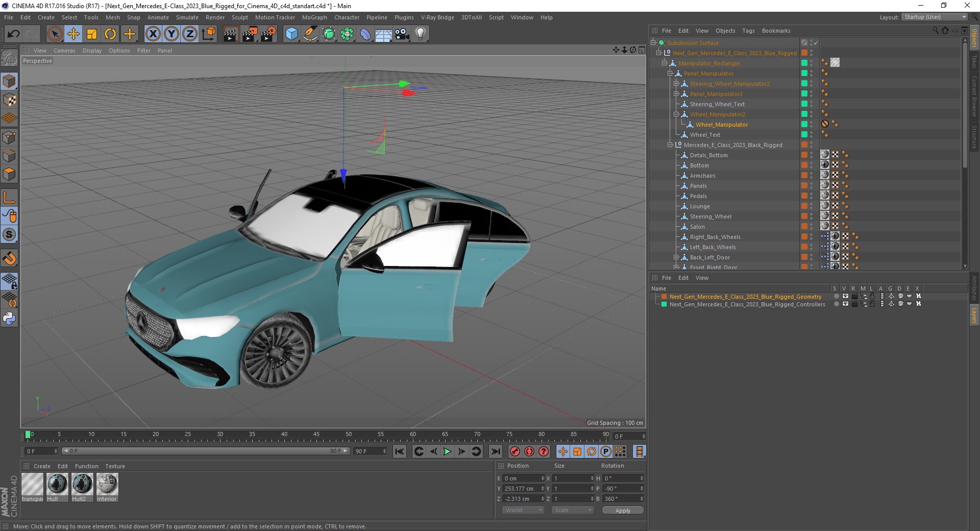Select the Interior material thumbnail
Screen dimensions: 980x531
107,484
